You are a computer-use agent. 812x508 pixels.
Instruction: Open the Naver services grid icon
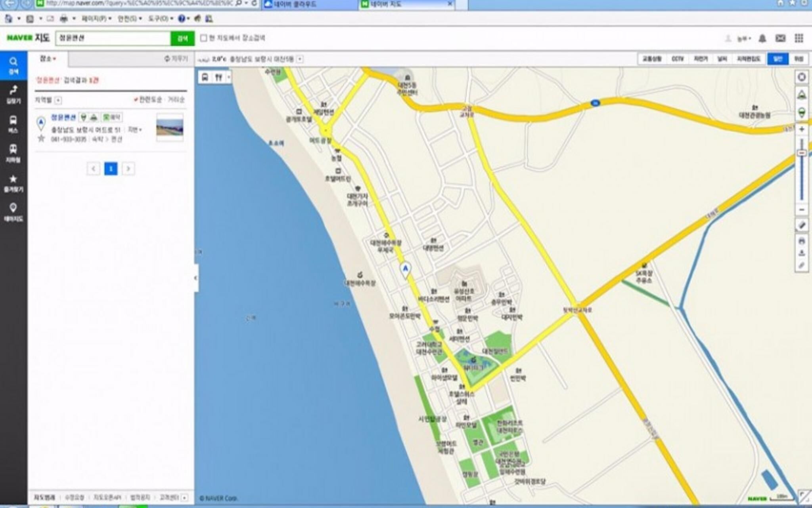point(799,38)
